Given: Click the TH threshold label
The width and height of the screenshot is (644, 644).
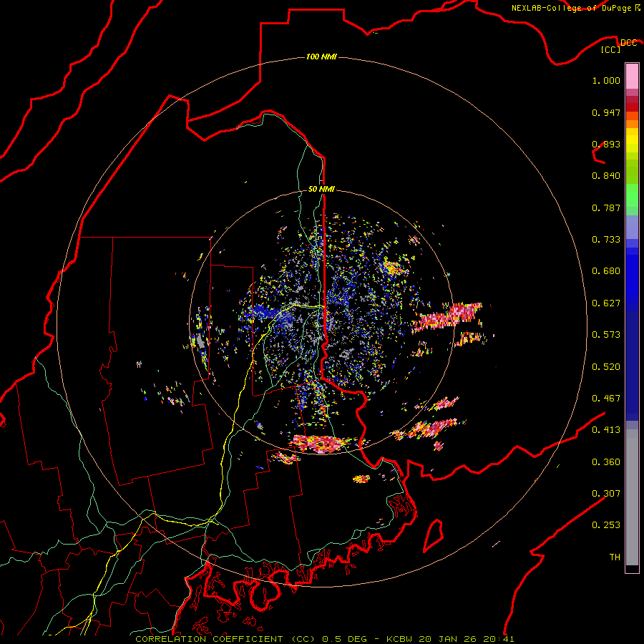Looking at the screenshot, I should point(615,557).
